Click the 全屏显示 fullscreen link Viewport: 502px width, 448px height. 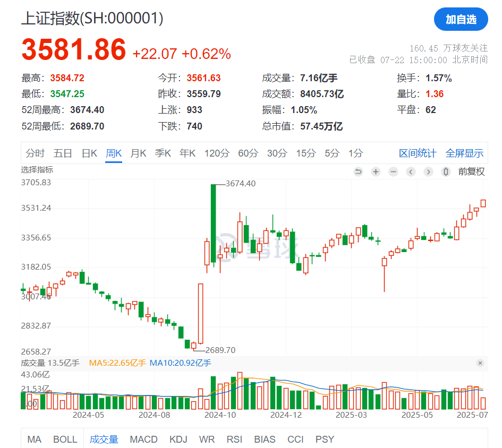pyautogui.click(x=464, y=153)
